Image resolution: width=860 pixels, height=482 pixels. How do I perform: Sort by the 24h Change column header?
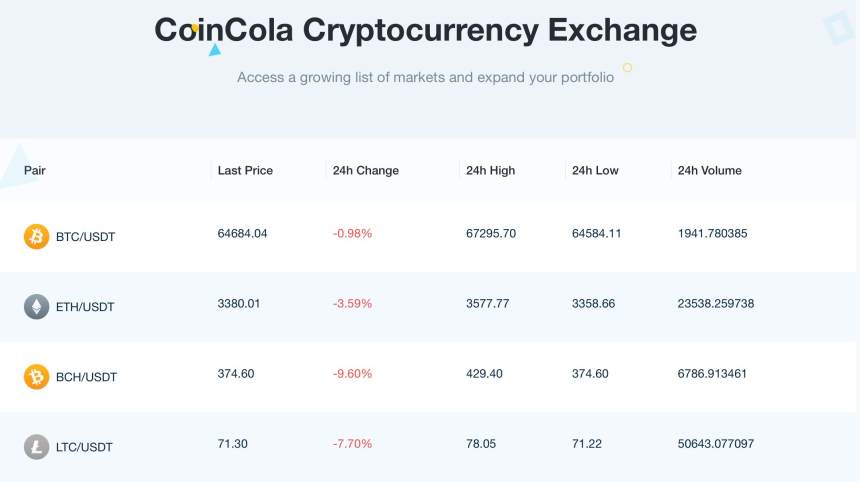pyautogui.click(x=366, y=171)
